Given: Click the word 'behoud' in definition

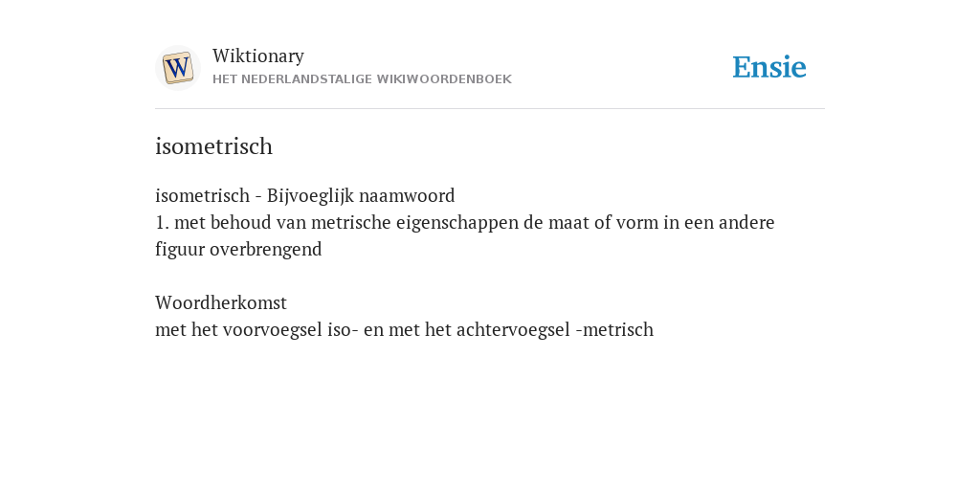Looking at the screenshot, I should point(240,222).
